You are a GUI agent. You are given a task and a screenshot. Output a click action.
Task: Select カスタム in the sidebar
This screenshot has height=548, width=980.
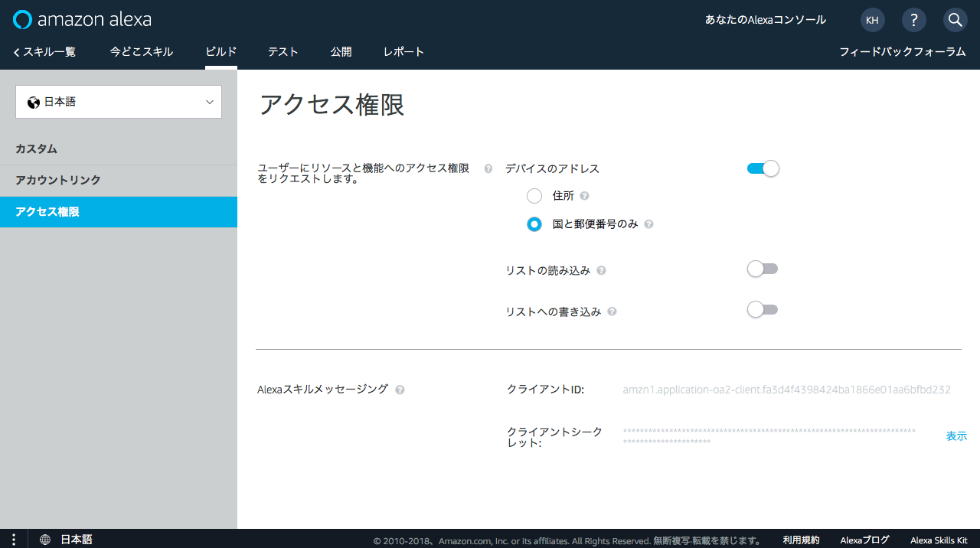tap(119, 149)
